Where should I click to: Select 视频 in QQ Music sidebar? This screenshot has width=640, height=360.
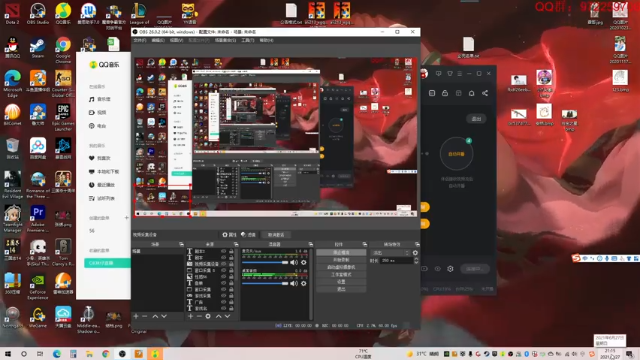pyautogui.click(x=98, y=113)
